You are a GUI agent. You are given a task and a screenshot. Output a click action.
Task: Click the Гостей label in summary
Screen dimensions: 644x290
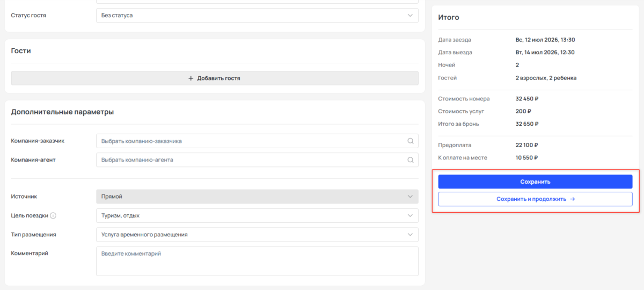point(448,78)
